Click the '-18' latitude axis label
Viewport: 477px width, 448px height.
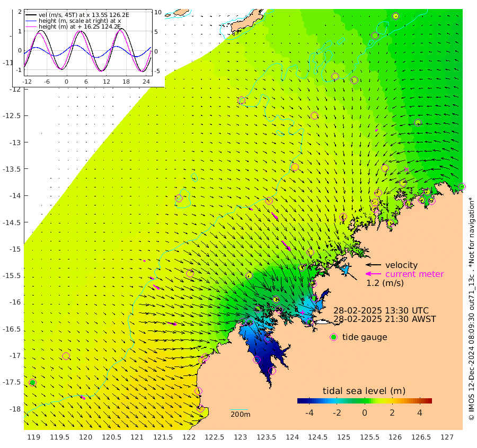(x=15, y=409)
